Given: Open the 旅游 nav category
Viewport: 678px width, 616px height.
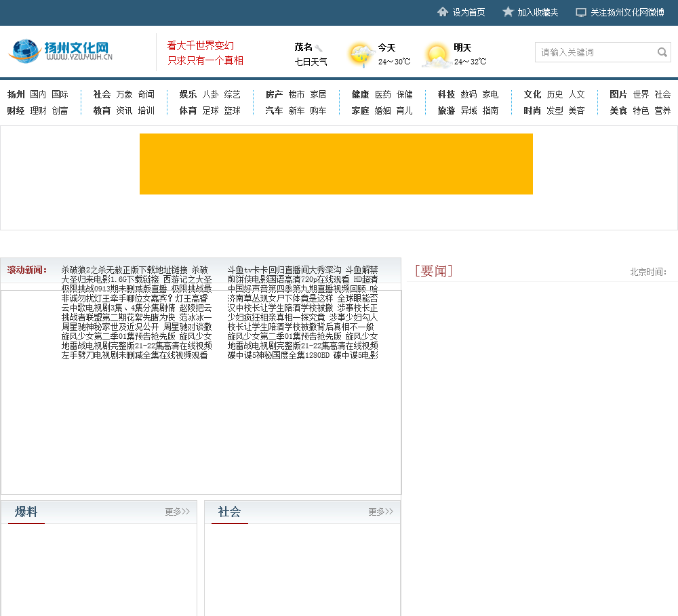Looking at the screenshot, I should tap(446, 110).
